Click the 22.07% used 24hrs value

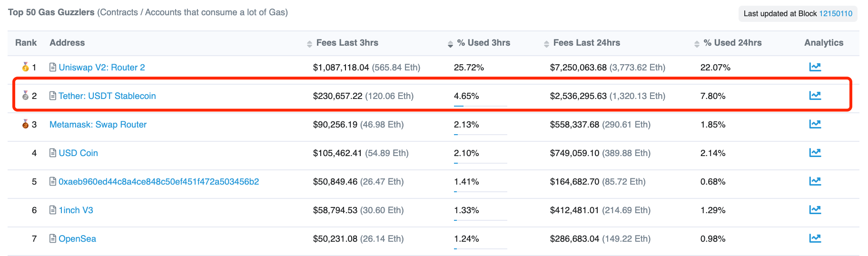point(715,68)
